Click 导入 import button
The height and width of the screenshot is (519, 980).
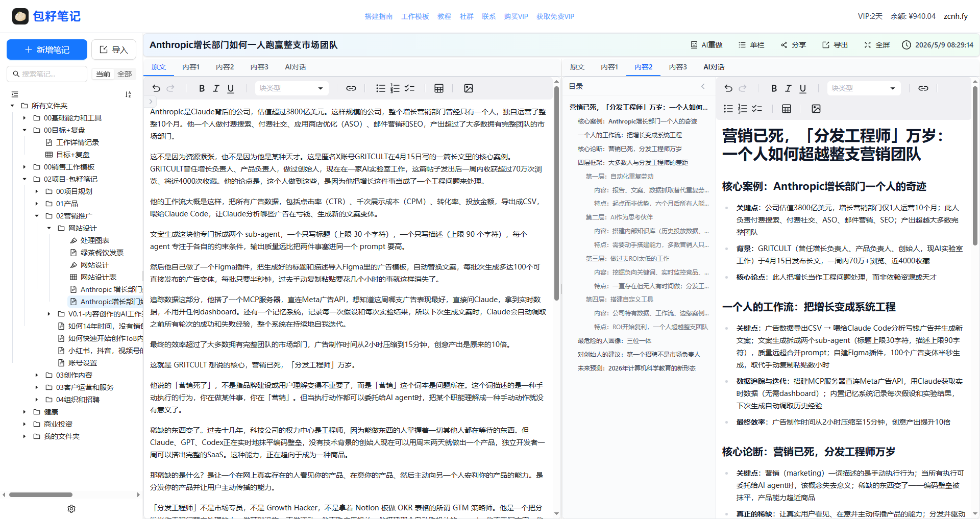pyautogui.click(x=114, y=50)
